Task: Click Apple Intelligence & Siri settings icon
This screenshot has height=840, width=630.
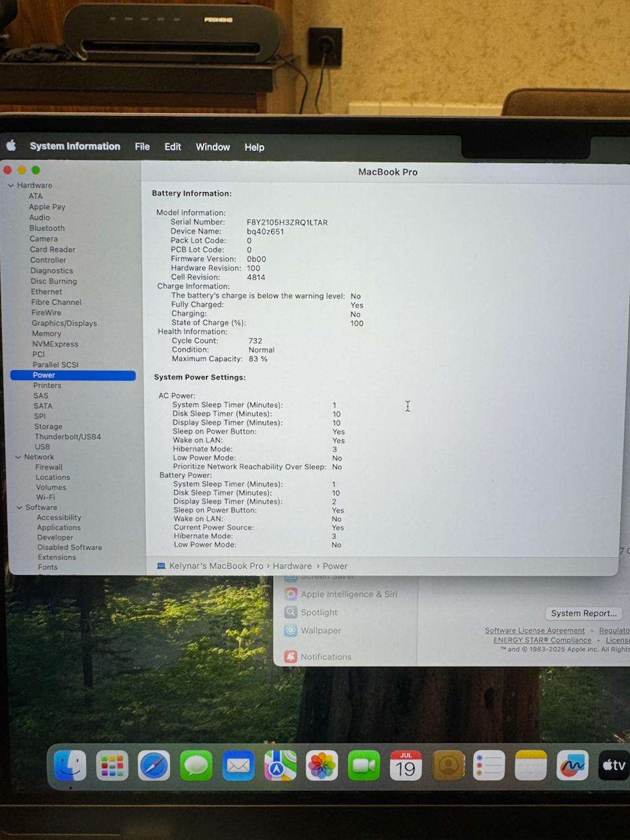Action: click(291, 594)
